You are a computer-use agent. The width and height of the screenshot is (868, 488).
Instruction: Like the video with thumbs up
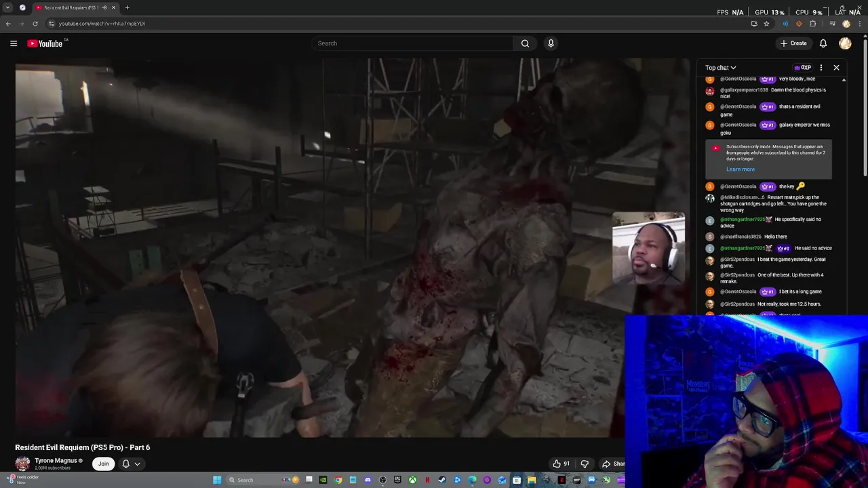561,464
